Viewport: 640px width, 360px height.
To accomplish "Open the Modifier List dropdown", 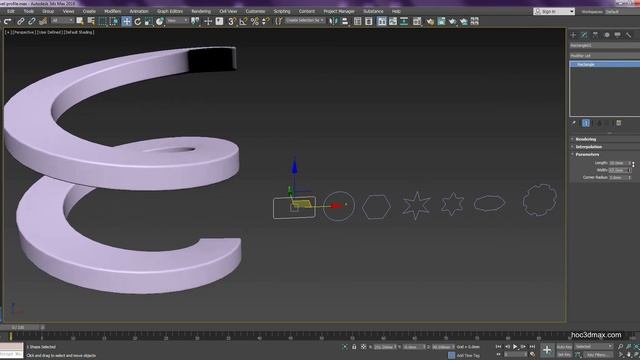I will (604, 56).
